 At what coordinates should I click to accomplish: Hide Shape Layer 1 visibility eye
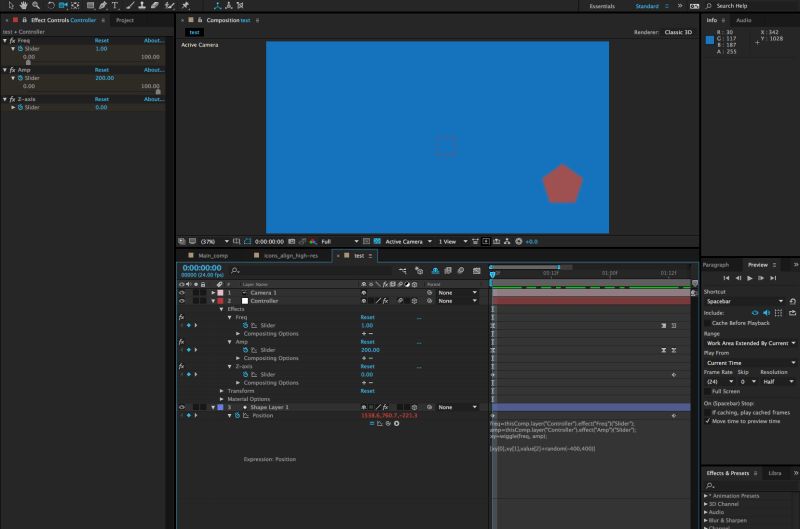click(182, 407)
